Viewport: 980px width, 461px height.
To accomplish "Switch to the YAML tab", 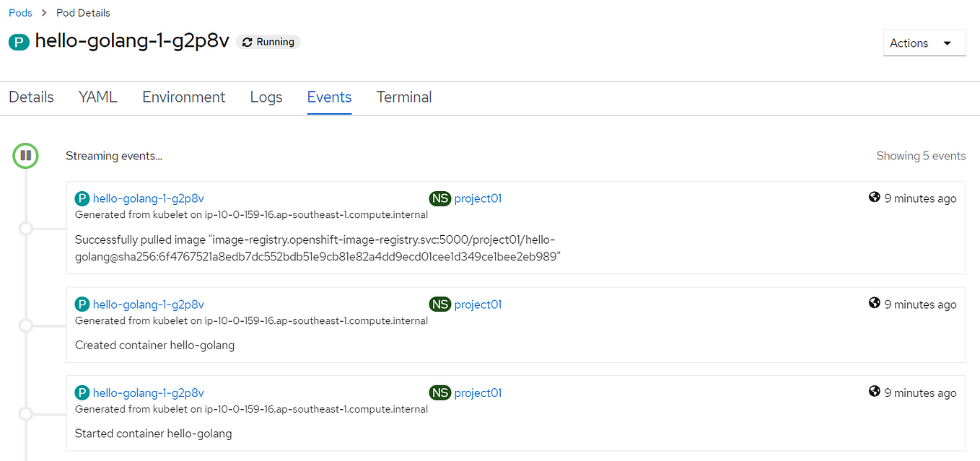I will (x=97, y=97).
